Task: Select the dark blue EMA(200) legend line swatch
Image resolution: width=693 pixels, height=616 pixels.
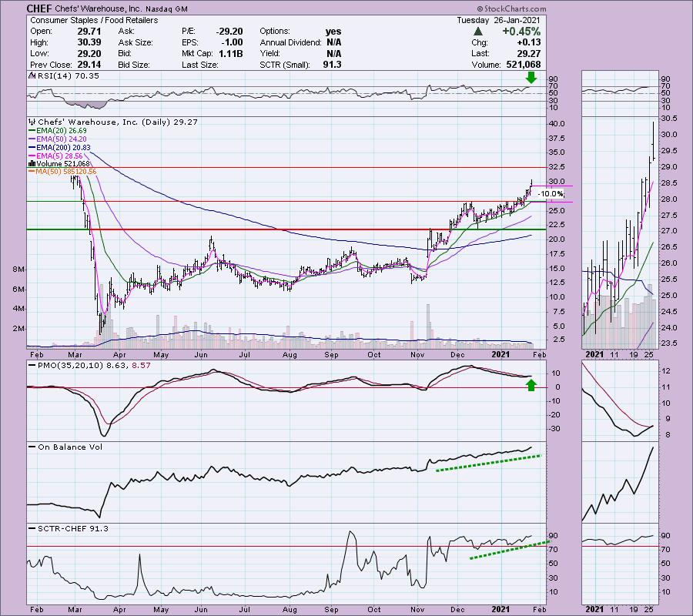Action: coord(32,148)
